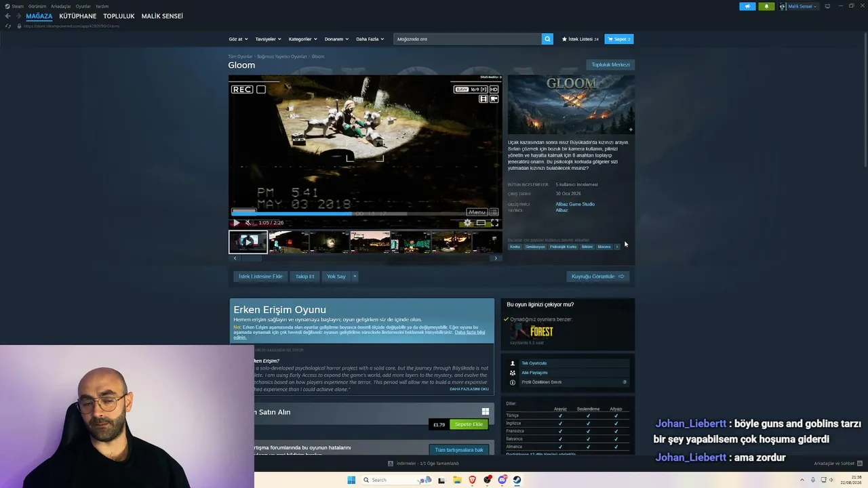The height and width of the screenshot is (488, 868).
Task: Enter trailer fullscreen mode
Action: [x=494, y=222]
